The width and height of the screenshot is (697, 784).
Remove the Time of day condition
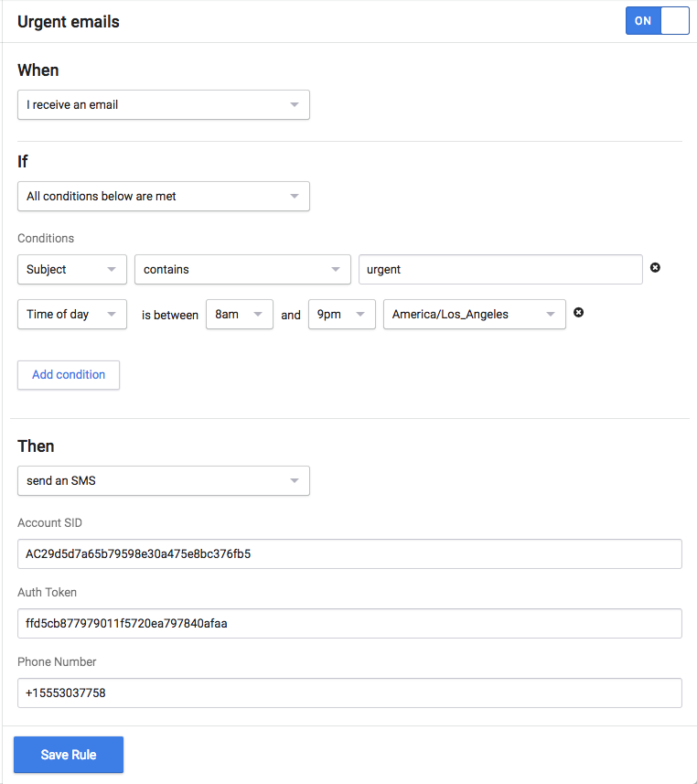click(578, 313)
